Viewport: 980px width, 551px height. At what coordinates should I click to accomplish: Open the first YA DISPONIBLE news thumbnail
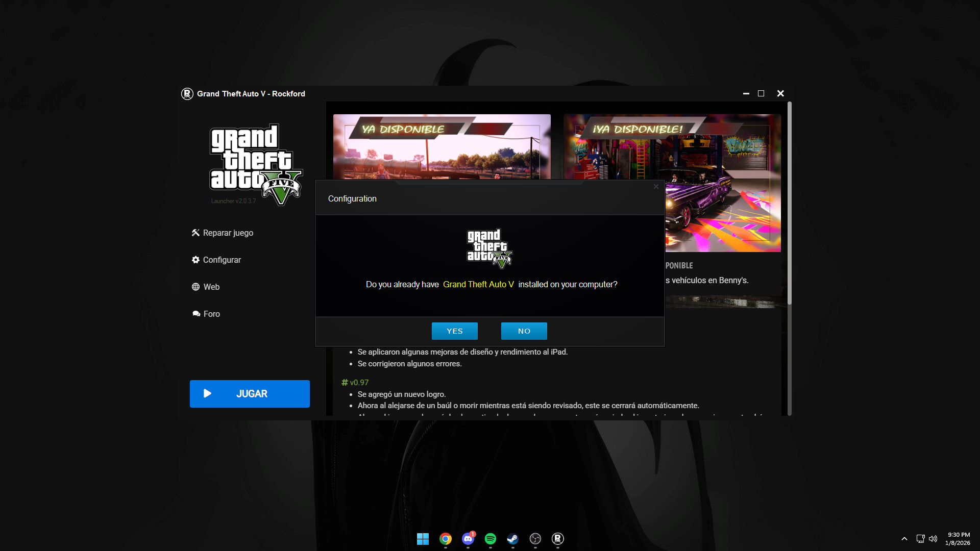click(442, 146)
